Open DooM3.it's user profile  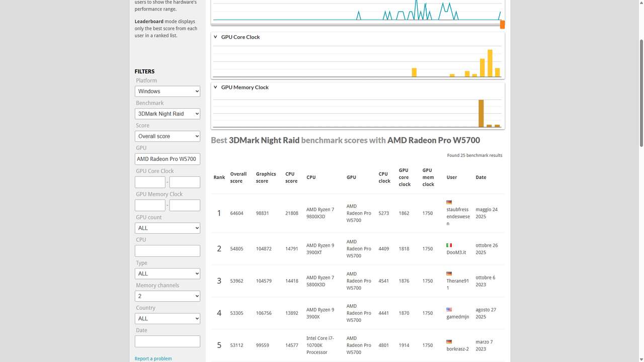click(x=456, y=252)
